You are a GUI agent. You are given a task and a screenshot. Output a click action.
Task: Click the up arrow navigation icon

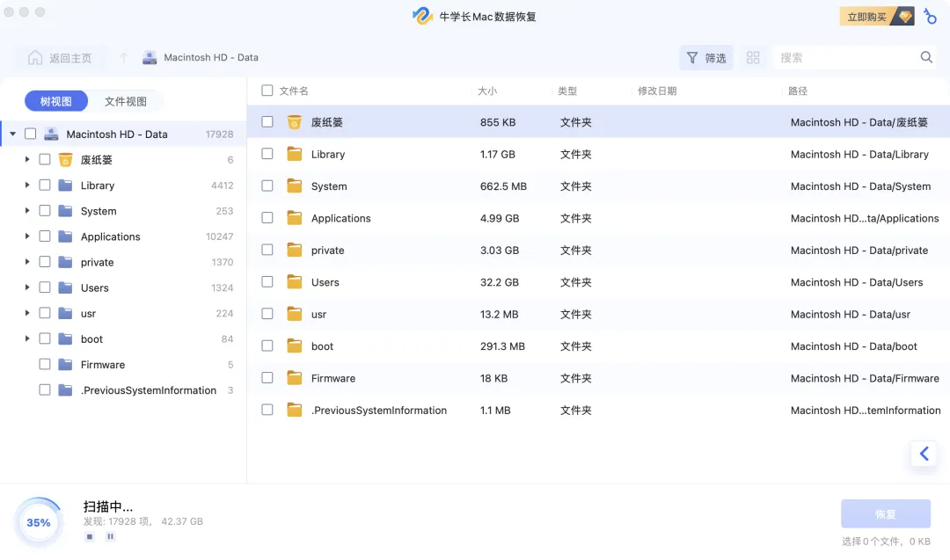click(x=124, y=58)
